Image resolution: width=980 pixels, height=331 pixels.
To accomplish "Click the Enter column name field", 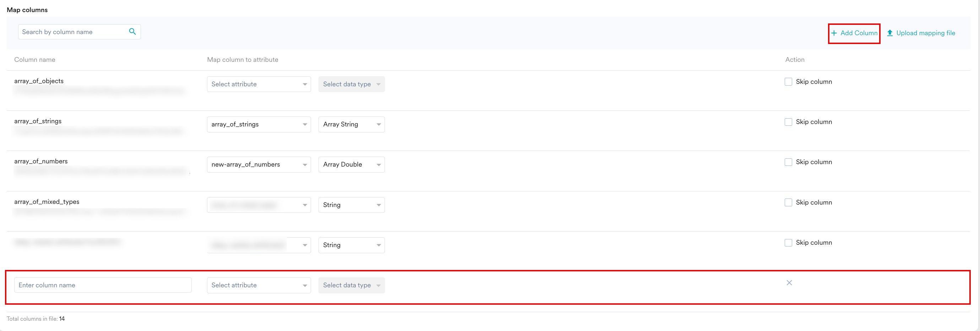I will (103, 285).
